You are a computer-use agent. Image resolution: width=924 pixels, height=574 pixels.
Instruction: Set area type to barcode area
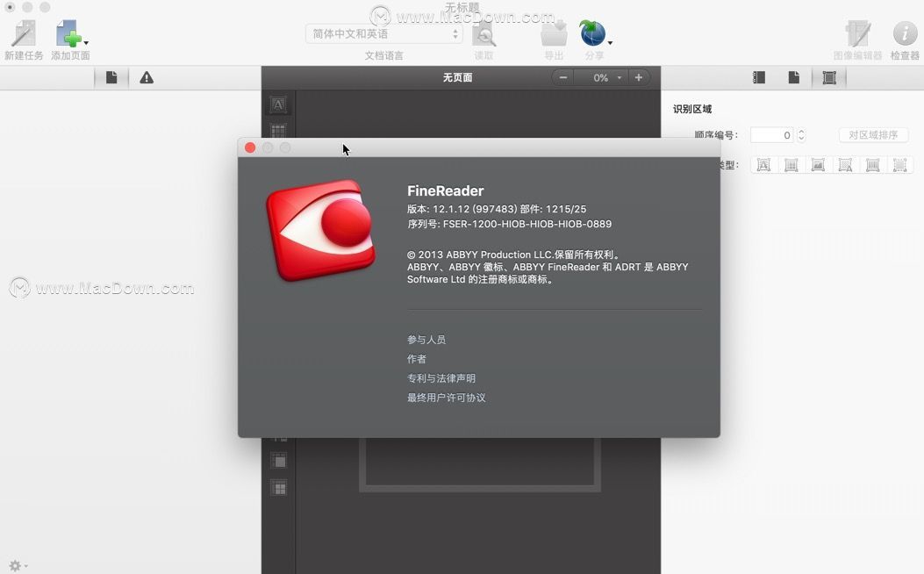click(x=873, y=165)
